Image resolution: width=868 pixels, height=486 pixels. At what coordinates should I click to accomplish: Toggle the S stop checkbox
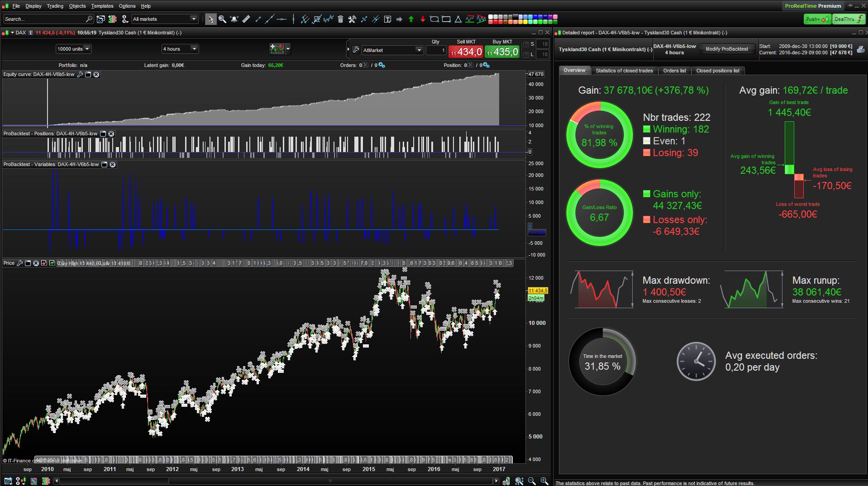coord(526,44)
